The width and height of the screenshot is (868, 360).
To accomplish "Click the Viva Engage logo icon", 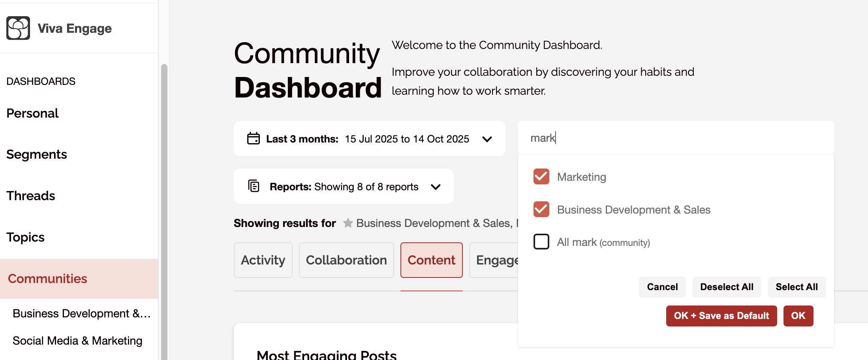I will coord(18,28).
